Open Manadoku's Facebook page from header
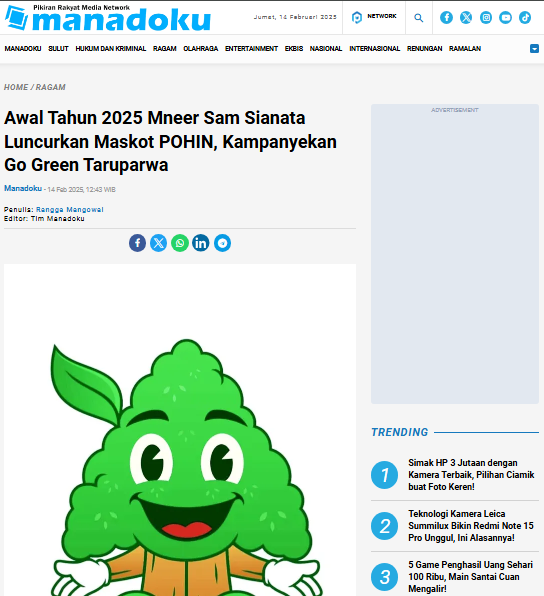The height and width of the screenshot is (596, 544). [x=446, y=17]
